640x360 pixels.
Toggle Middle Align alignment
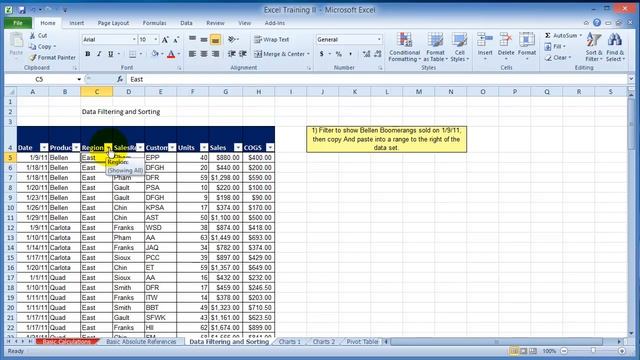coord(204,39)
